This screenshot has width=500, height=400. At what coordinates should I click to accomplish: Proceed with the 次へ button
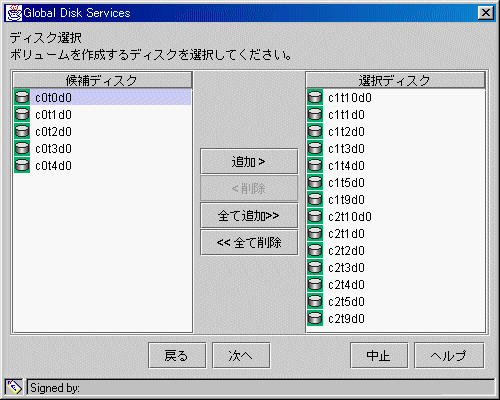241,356
